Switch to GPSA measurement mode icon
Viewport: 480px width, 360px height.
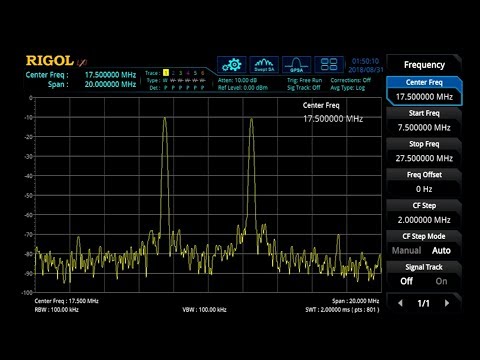296,64
